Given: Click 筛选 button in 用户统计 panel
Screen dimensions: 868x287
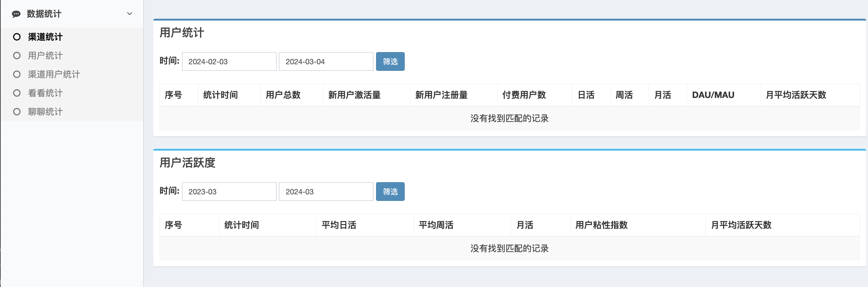Looking at the screenshot, I should click(x=390, y=61).
